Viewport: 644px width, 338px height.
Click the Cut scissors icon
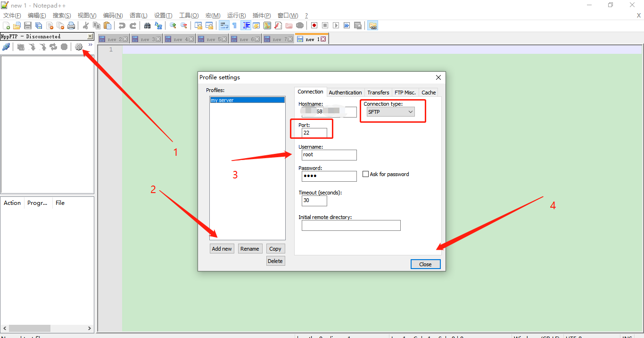point(86,25)
